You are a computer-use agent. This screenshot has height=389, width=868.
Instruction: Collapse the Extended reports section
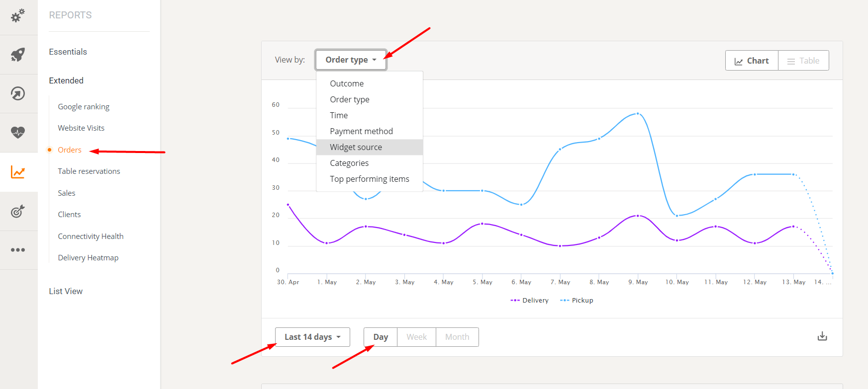tap(66, 80)
